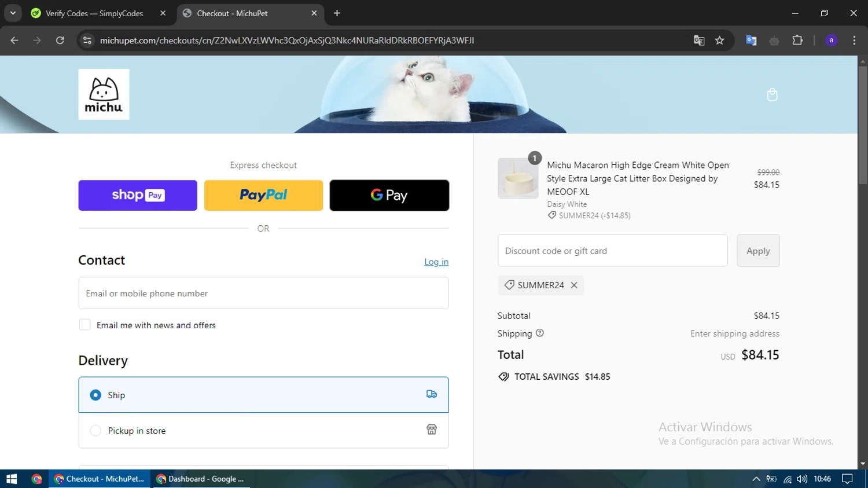Click the Apply discount button
This screenshot has width=868, height=488.
758,251
